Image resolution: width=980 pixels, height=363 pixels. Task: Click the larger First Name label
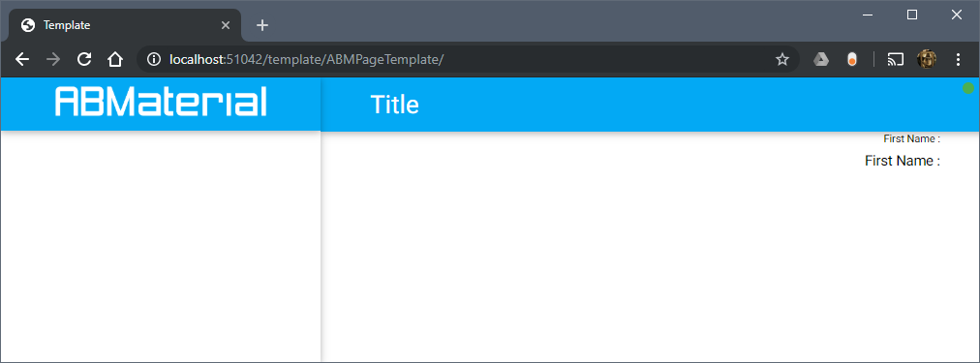point(903,161)
